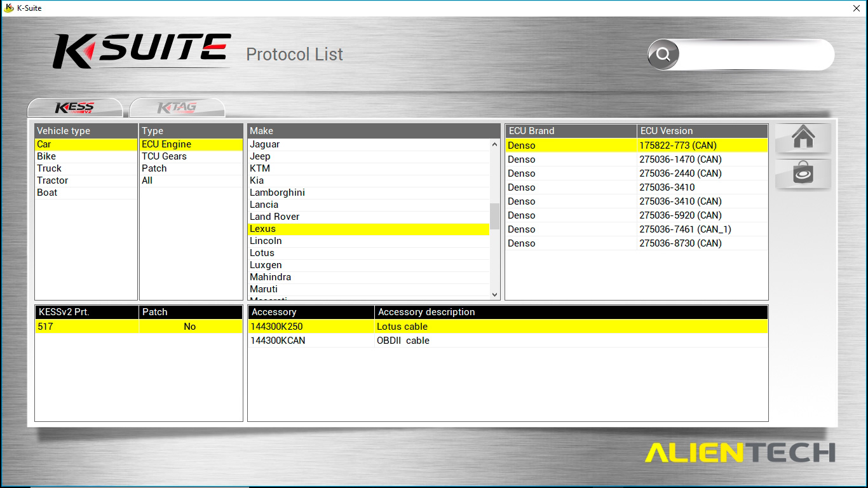Select Bike vehicle type
This screenshot has height=488, width=868.
click(x=86, y=156)
